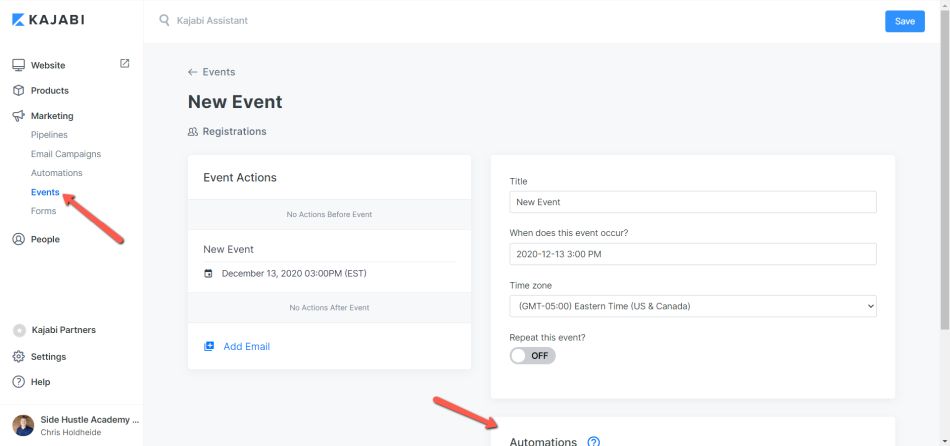Click the 'No Actions After Event' row
950x446 pixels.
[x=329, y=308]
